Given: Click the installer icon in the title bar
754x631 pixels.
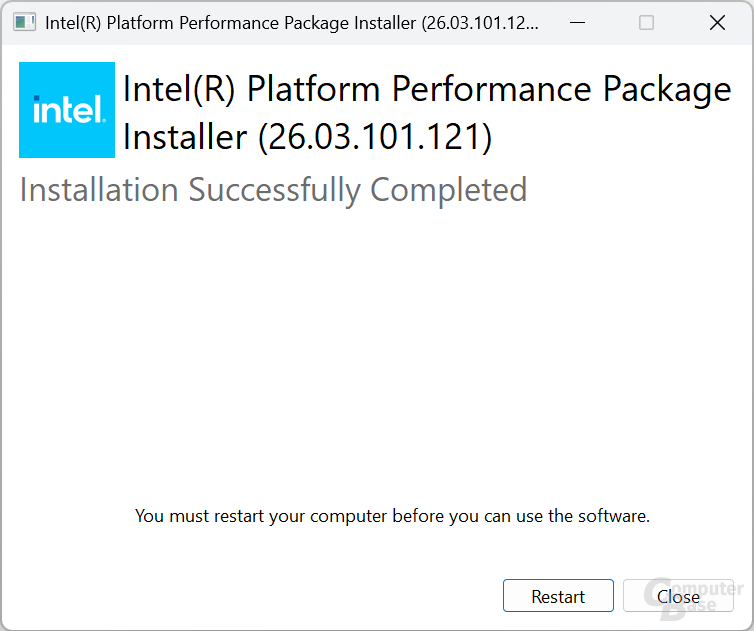Looking at the screenshot, I should (x=24, y=23).
